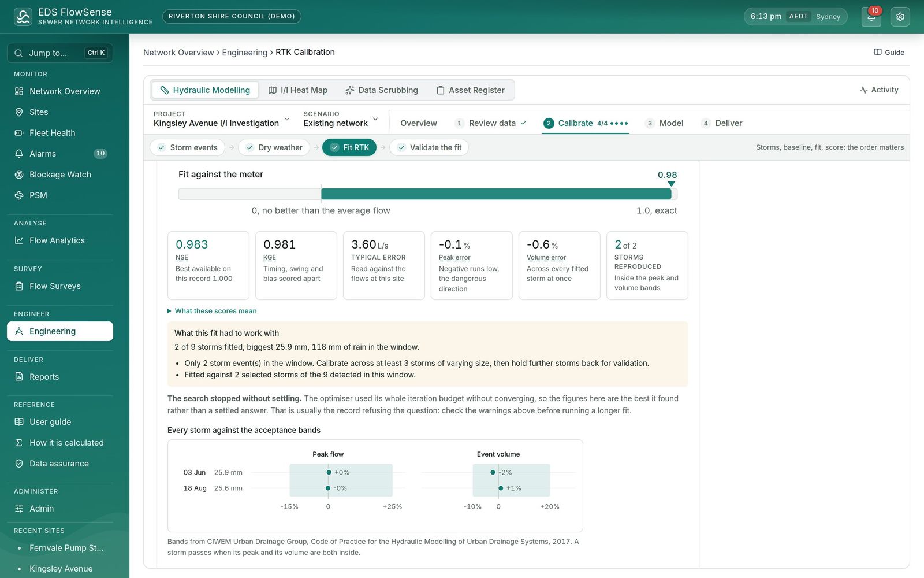Go to Storm events sub-step
The image size is (924, 578).
tap(188, 147)
